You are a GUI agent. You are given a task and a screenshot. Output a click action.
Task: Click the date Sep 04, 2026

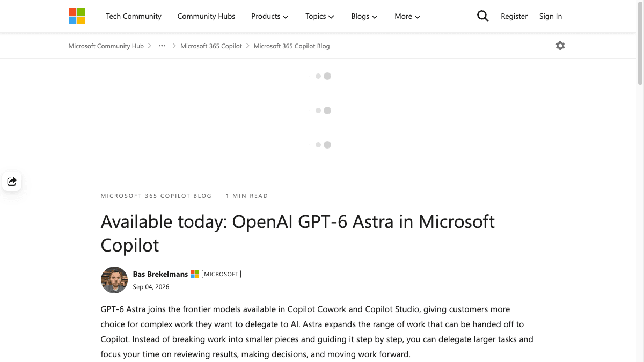(x=151, y=287)
